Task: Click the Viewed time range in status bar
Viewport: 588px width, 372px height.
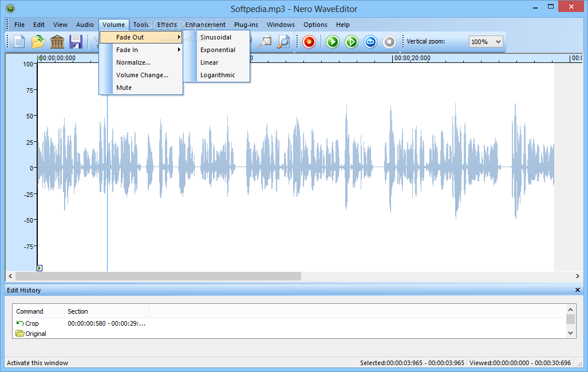Action: pos(520,363)
